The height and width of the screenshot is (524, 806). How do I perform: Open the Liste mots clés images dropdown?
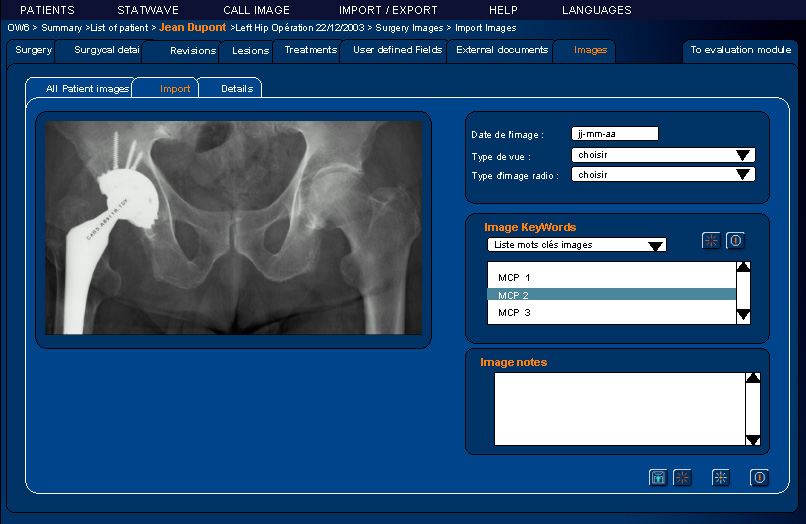pos(577,245)
